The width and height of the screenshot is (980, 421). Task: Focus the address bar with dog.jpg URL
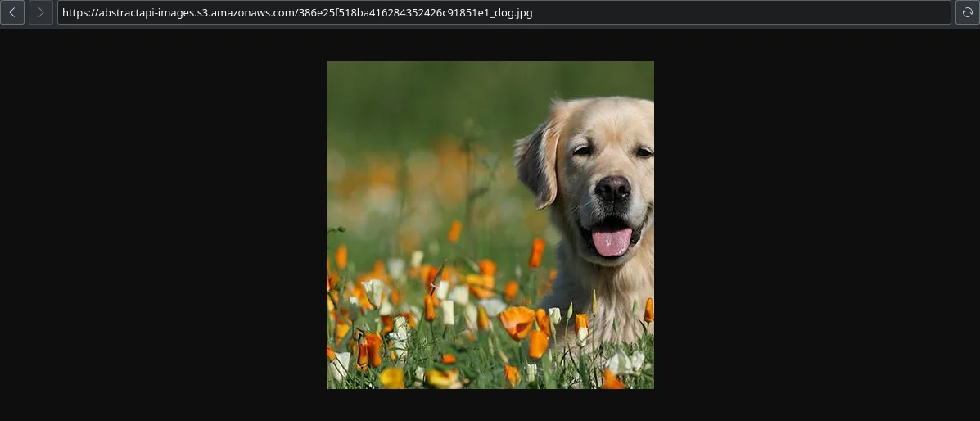coord(504,12)
